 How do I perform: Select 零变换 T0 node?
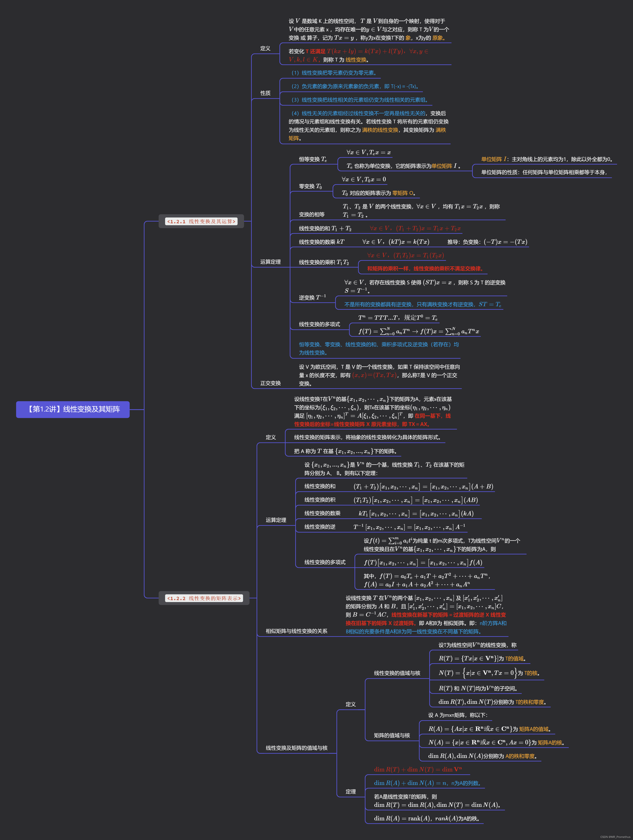pos(310,186)
